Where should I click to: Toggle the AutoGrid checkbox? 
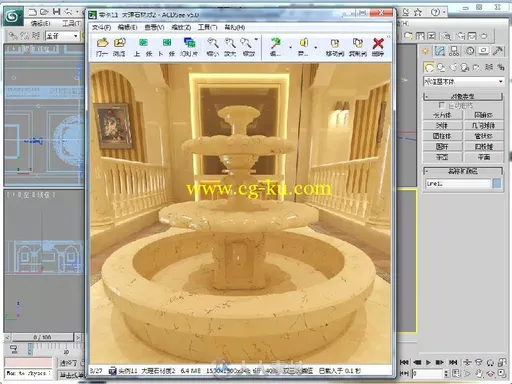coord(441,106)
